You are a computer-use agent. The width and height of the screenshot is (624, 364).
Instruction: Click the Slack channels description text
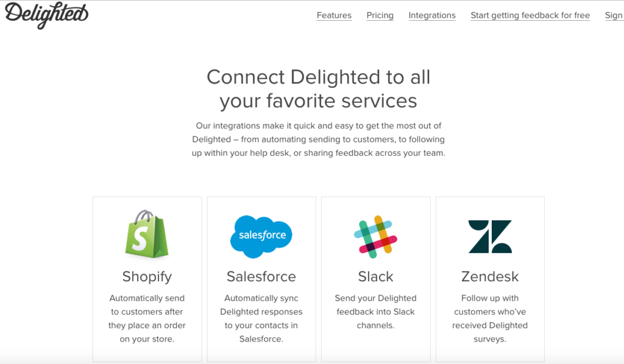pos(375,312)
